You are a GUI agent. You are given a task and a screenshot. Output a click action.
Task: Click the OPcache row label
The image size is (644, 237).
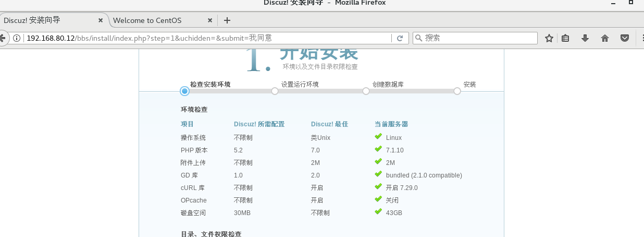click(x=193, y=200)
